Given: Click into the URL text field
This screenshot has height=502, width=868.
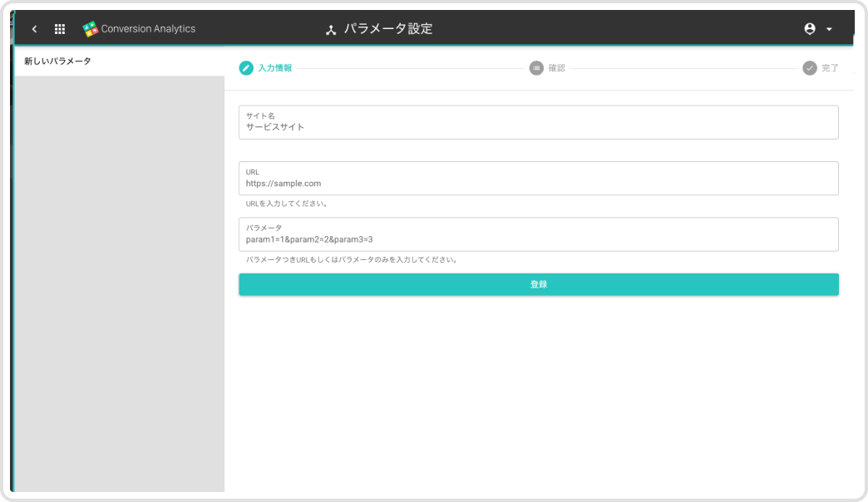Looking at the screenshot, I should point(538,183).
